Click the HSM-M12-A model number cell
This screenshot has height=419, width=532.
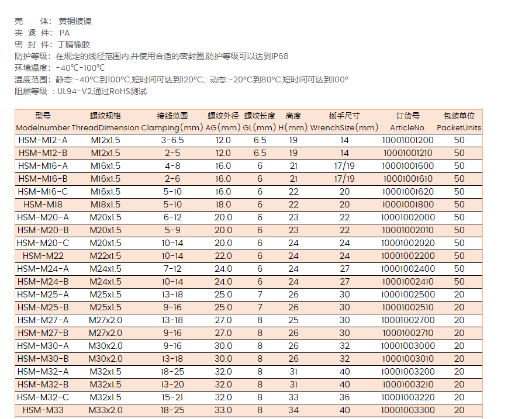[43, 140]
